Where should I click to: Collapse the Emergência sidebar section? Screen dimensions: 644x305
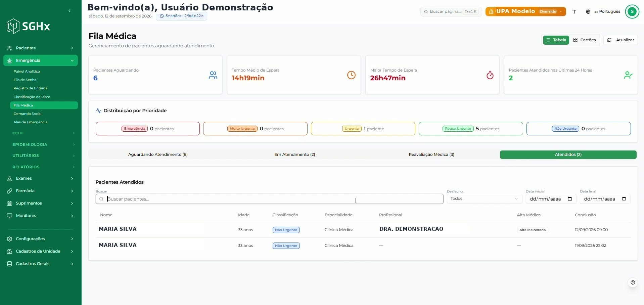(41, 60)
